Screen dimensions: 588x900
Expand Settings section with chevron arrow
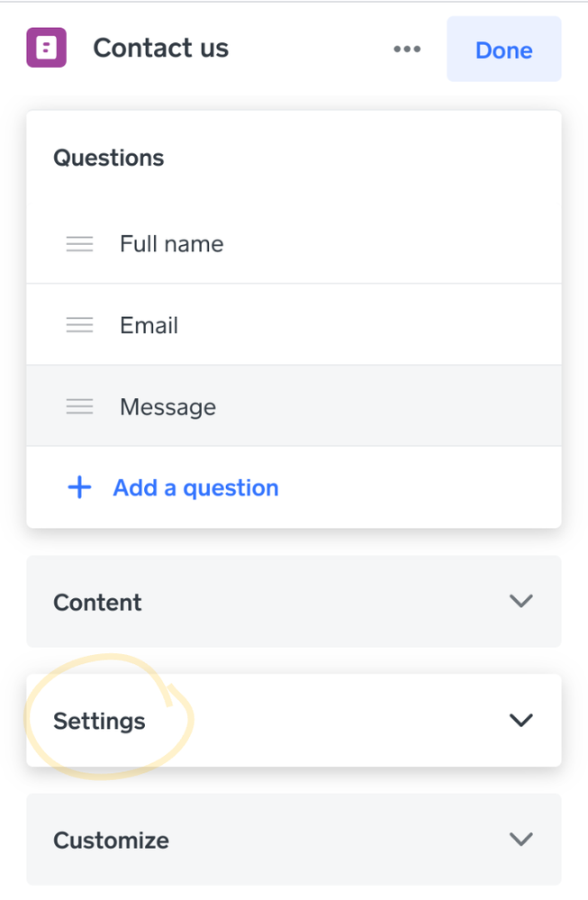521,720
